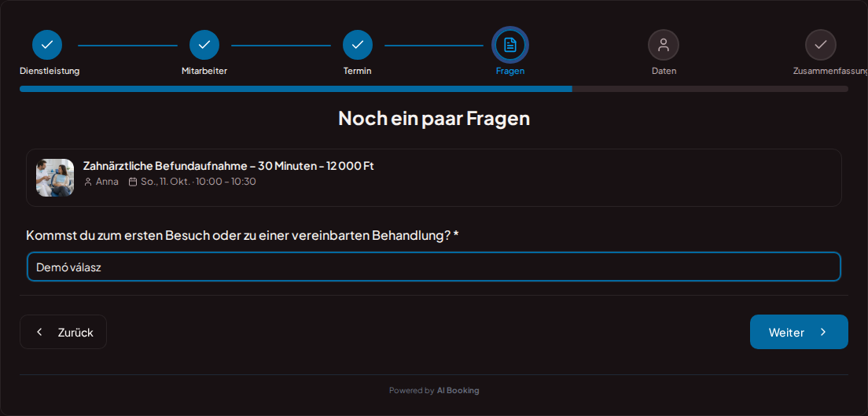Click the Zahnärztliche Befundaufnahme service title
This screenshot has height=416, width=868.
click(228, 166)
